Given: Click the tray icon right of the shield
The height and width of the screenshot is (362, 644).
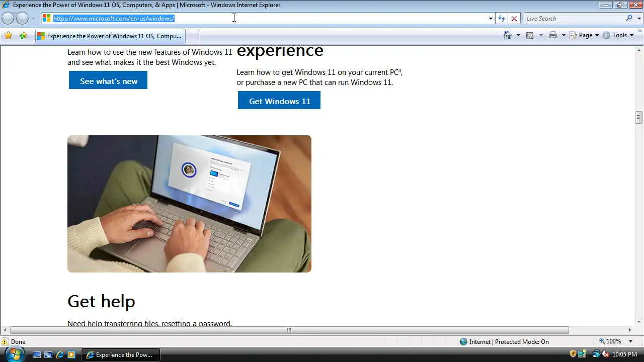Looking at the screenshot, I should tap(582, 354).
